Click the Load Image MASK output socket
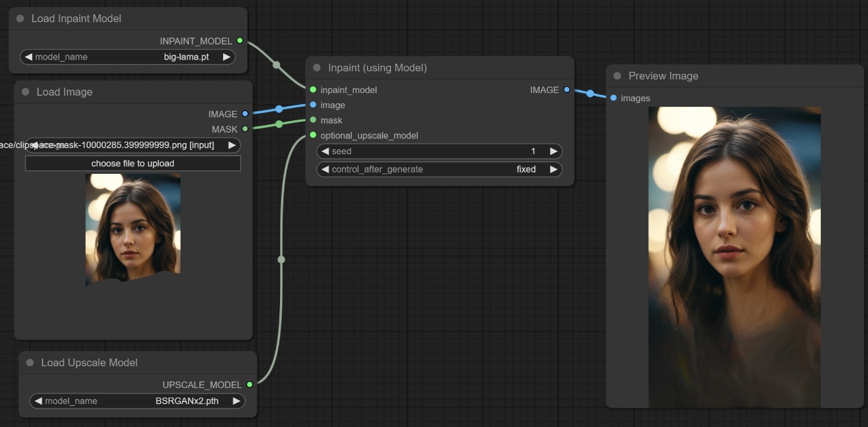 tap(245, 129)
